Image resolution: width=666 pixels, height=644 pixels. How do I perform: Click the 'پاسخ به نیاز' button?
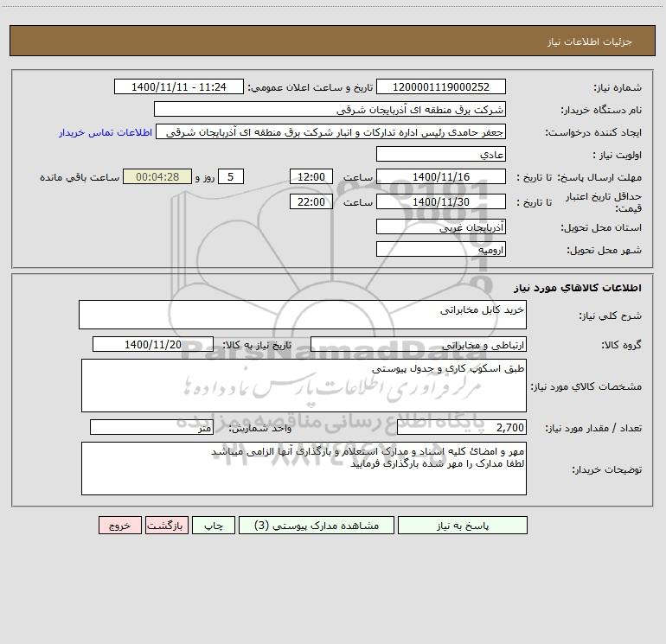[463, 525]
